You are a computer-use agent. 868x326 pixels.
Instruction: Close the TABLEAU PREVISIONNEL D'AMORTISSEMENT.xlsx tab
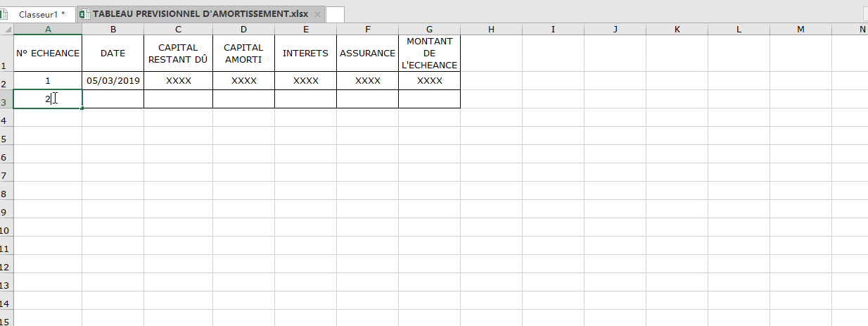coord(317,15)
